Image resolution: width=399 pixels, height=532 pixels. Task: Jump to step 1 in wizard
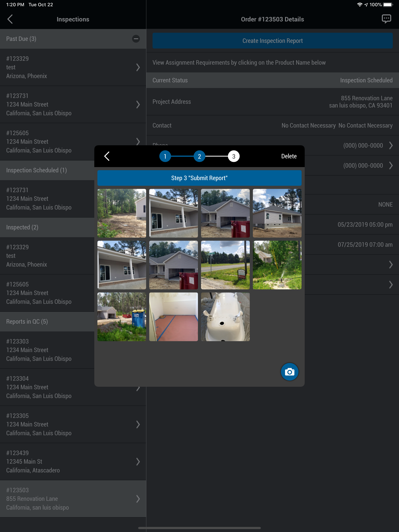click(x=165, y=156)
